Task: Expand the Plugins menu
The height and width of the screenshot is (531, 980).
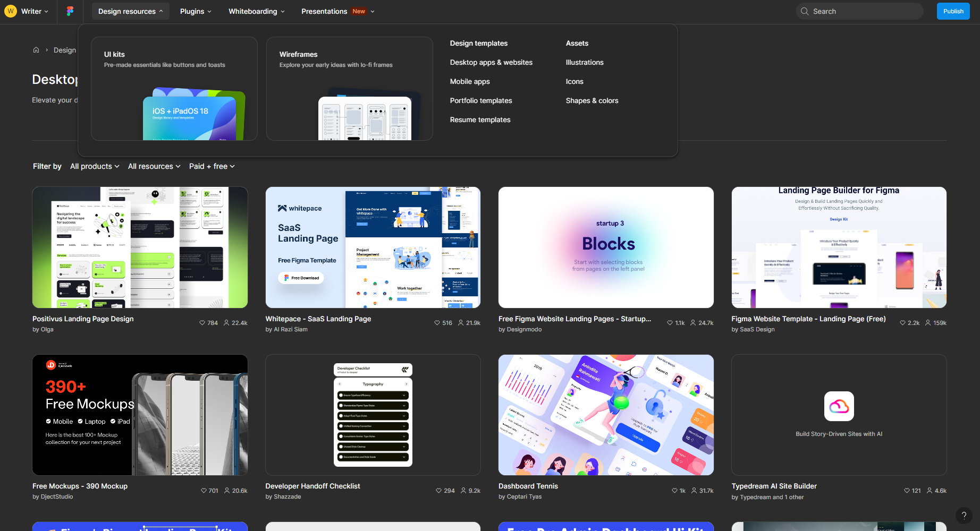Action: pos(196,11)
